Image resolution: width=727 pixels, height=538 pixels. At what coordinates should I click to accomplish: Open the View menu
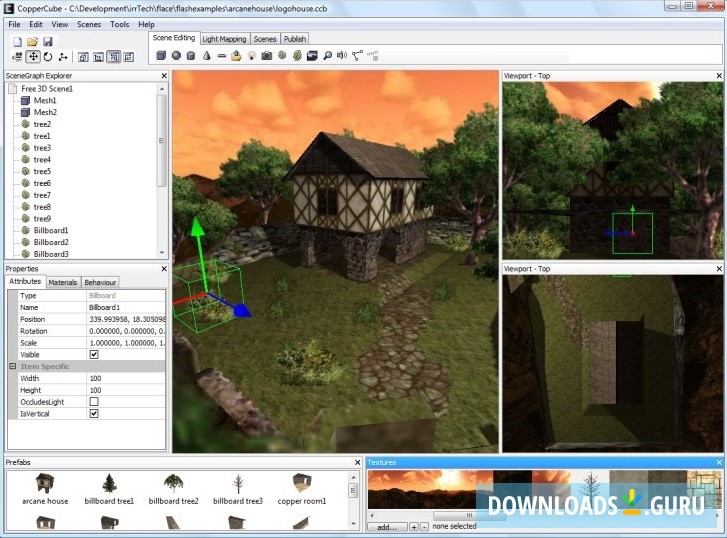[60, 24]
